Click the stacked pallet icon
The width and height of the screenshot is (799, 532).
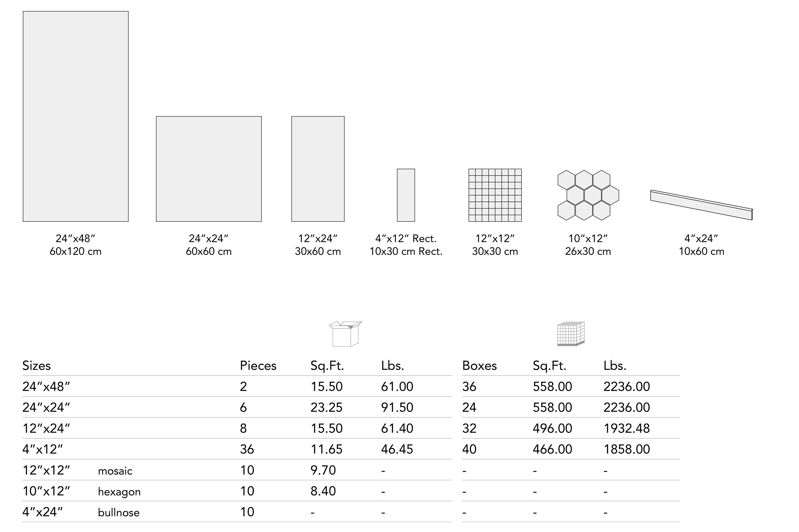pos(570,334)
